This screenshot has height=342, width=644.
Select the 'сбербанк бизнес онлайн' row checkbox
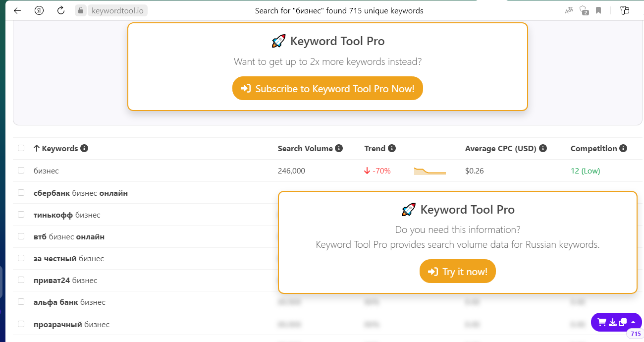(x=21, y=193)
